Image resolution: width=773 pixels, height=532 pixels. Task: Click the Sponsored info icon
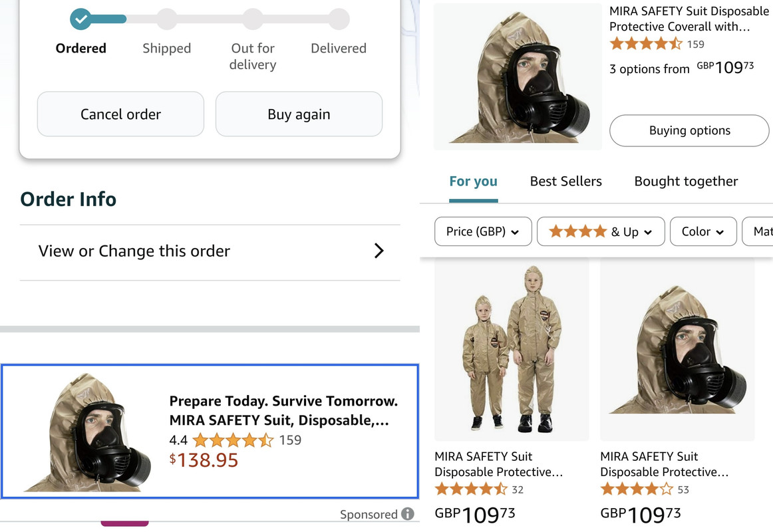click(x=408, y=514)
